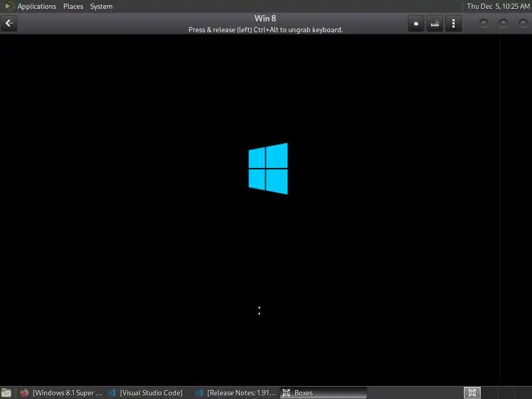The width and height of the screenshot is (532, 399).
Task: Click inside the Win 8 virtual machine display
Action: pyautogui.click(x=266, y=210)
